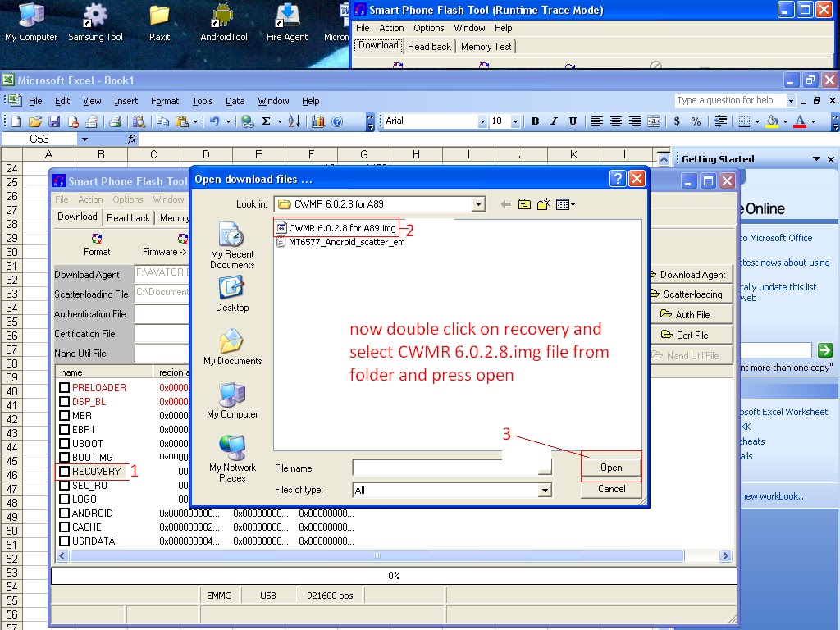Expand the Arial font name dropdown
The width and height of the screenshot is (840, 630).
coord(482,121)
